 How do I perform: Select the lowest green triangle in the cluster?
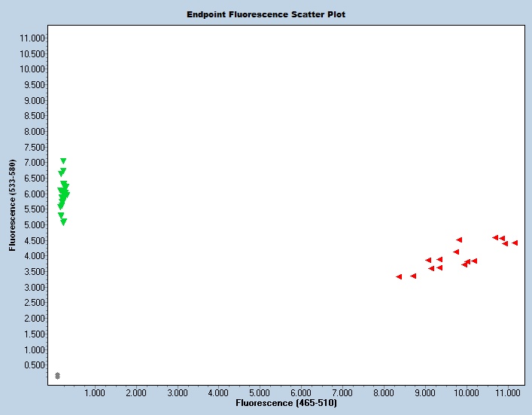coord(64,222)
